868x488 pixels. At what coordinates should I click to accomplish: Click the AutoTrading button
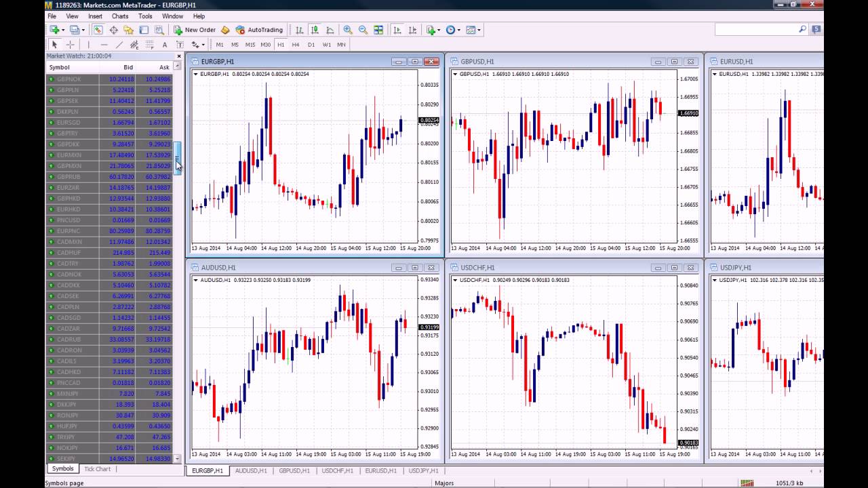[x=259, y=30]
